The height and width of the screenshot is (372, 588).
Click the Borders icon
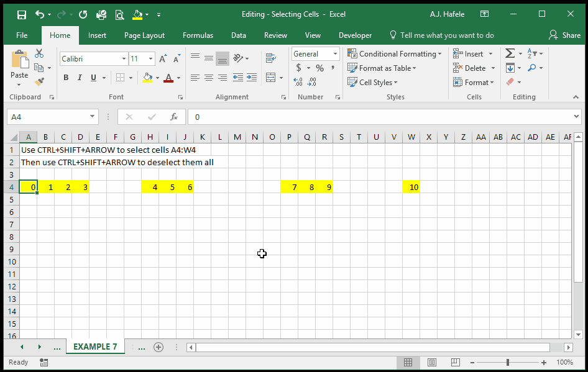pyautogui.click(x=120, y=78)
